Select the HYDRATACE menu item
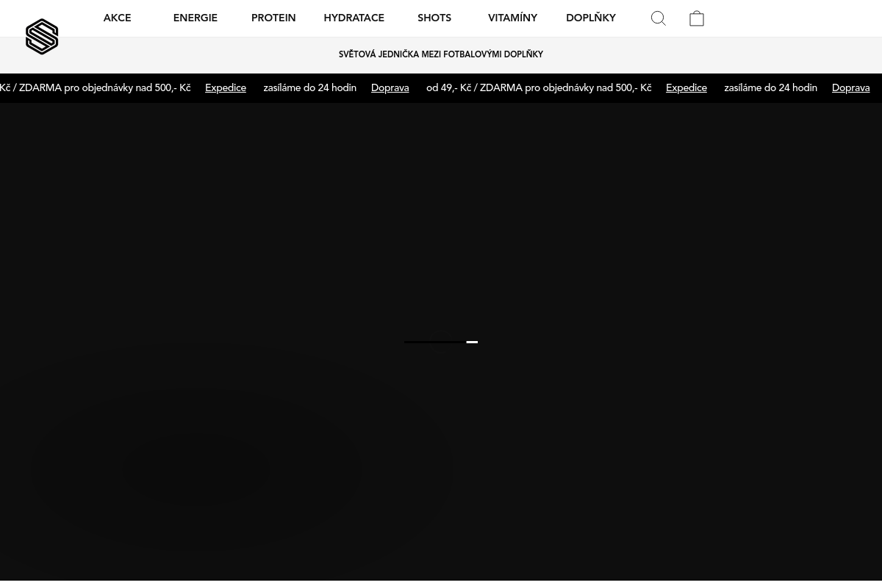 (x=354, y=18)
